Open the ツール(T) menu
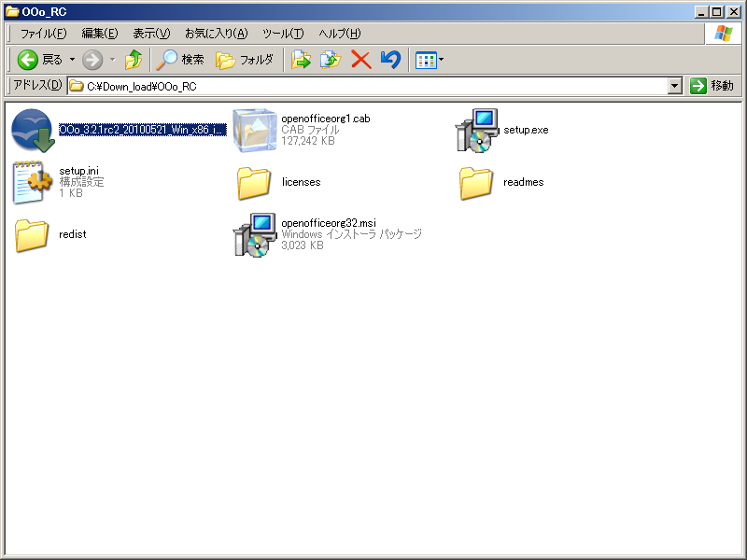Screen dimensions: 747x560 [283, 34]
